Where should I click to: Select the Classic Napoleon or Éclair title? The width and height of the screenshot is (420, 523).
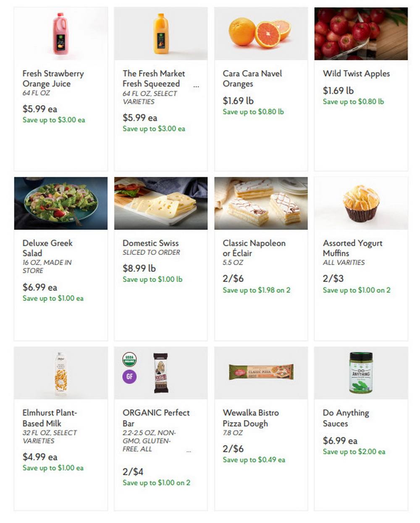[x=254, y=248]
